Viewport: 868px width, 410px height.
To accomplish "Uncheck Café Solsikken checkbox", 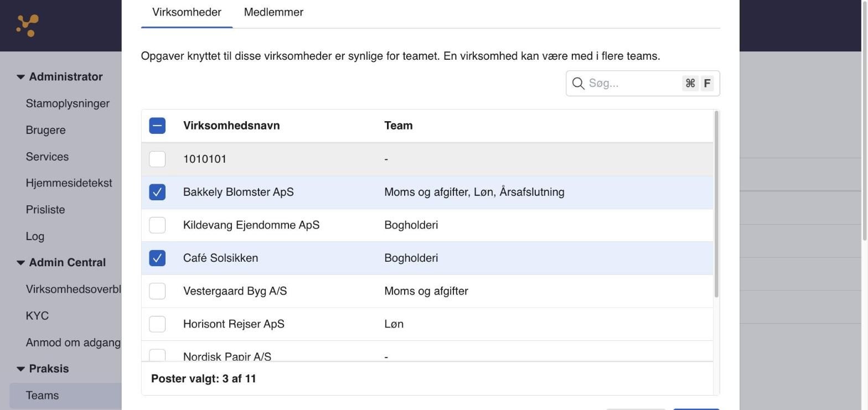I will pos(157,258).
